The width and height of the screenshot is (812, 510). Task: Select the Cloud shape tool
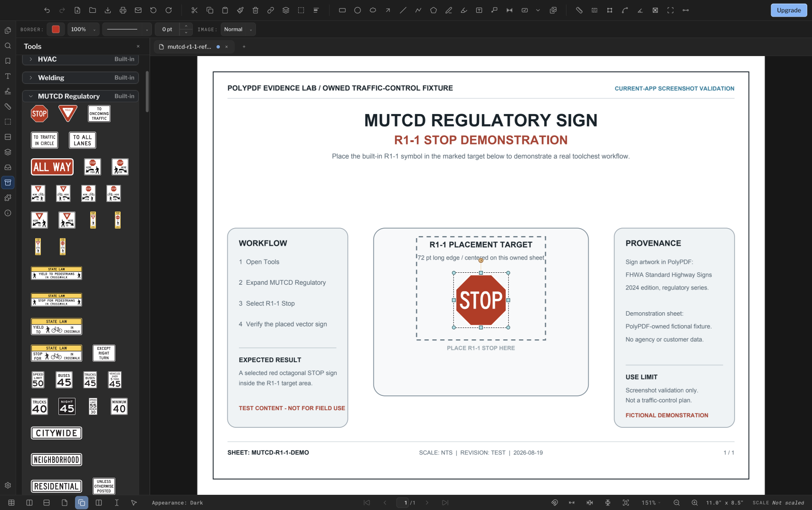(373, 10)
